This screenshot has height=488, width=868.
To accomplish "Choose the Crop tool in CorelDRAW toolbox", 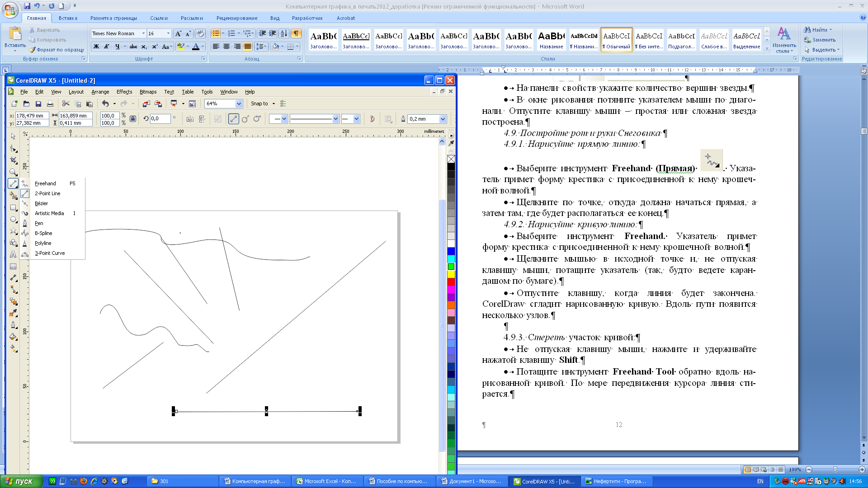I will click(13, 160).
